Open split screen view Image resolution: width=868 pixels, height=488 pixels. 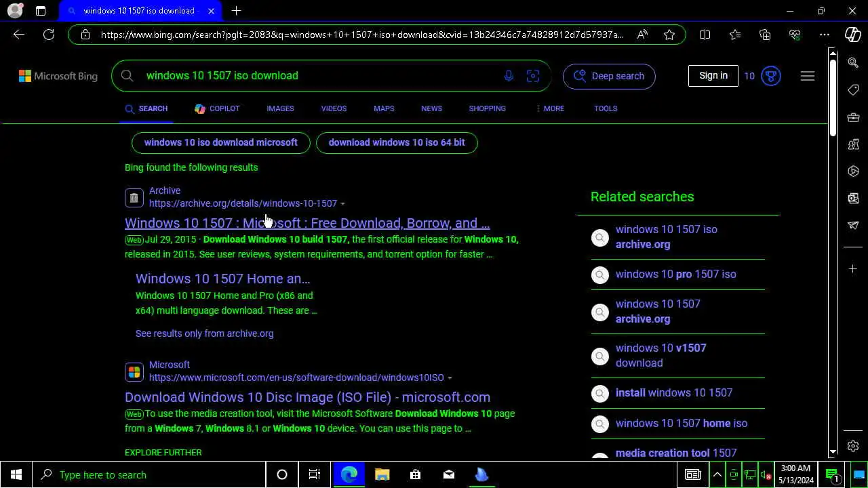coord(705,35)
